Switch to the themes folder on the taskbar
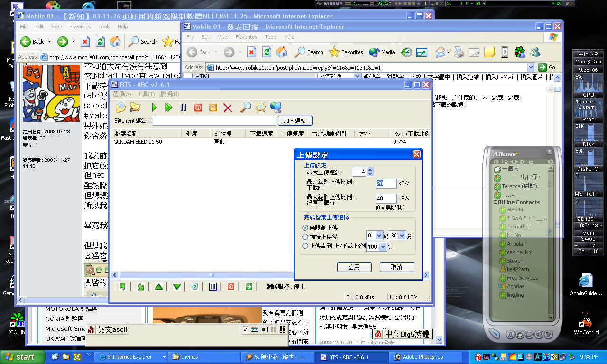This screenshot has height=364, width=607. [203, 357]
